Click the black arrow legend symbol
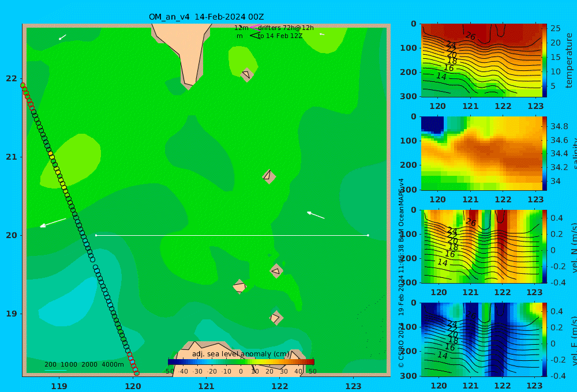The width and height of the screenshot is (577, 392). click(x=254, y=36)
